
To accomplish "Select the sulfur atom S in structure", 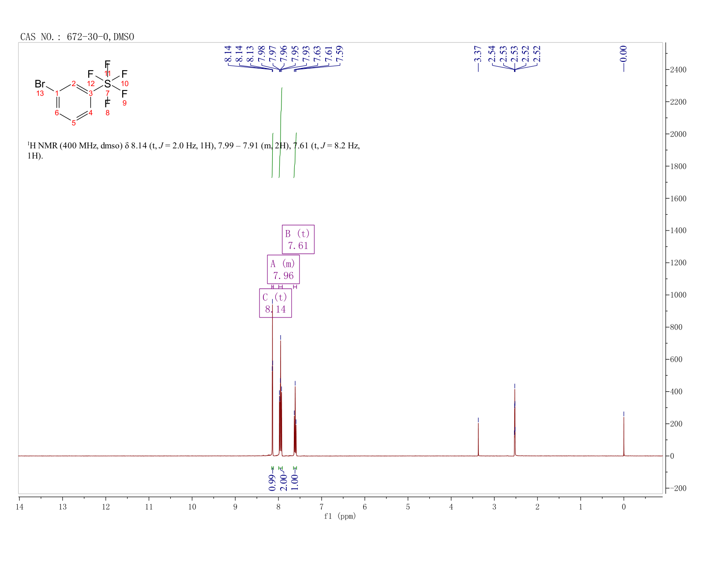I will pyautogui.click(x=107, y=83).
